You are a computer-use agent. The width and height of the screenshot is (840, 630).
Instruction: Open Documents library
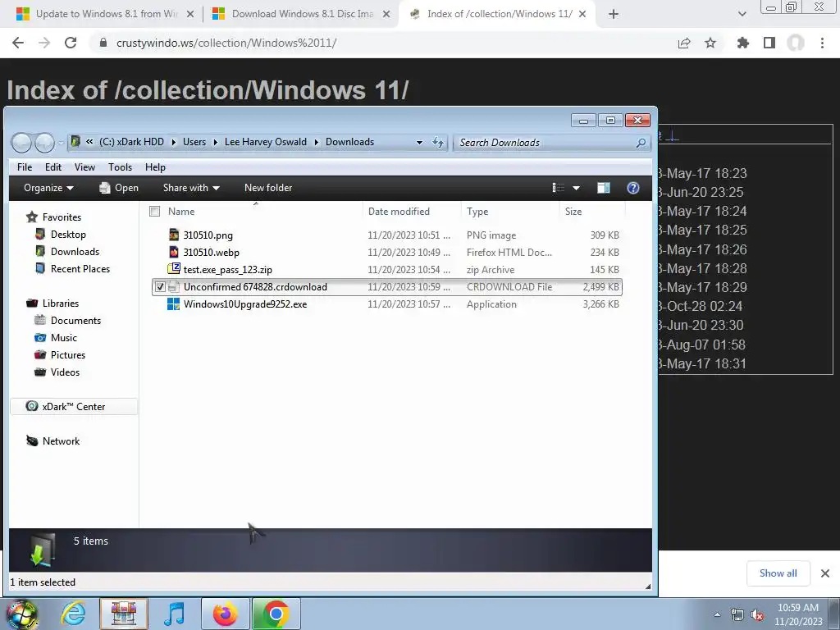(x=75, y=321)
